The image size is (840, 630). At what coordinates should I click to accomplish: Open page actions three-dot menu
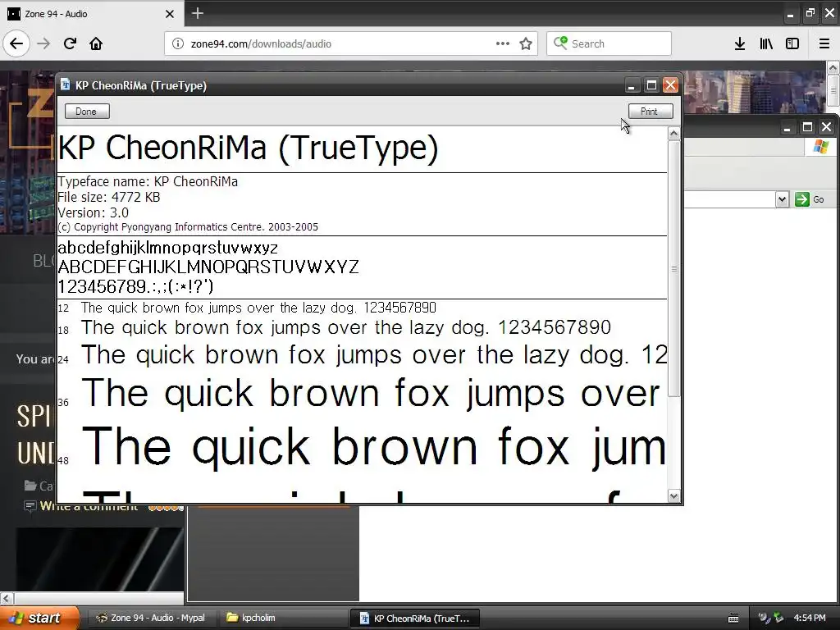pyautogui.click(x=503, y=43)
